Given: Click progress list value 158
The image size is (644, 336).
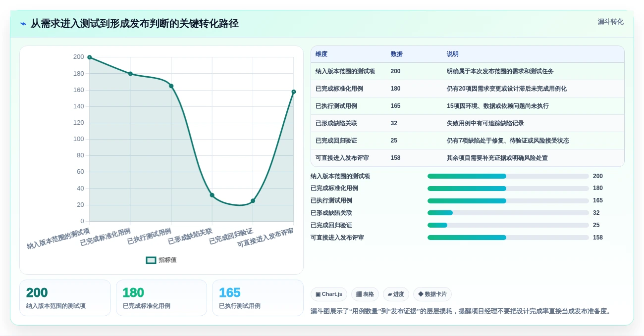Looking at the screenshot, I should pos(598,238).
